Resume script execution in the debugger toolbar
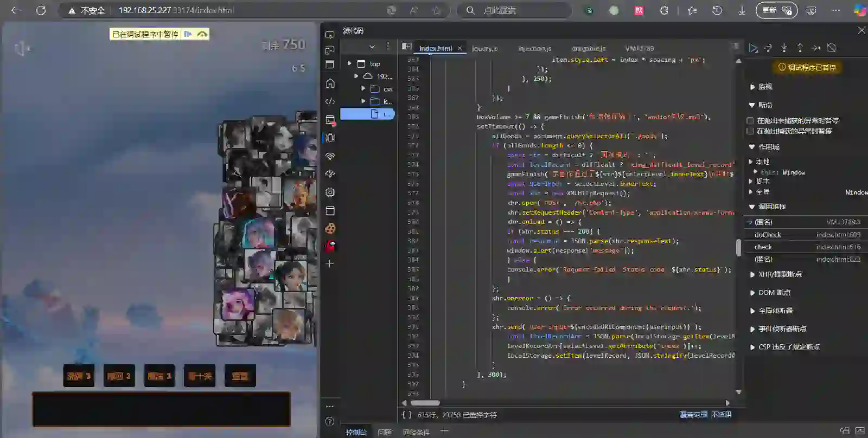Screen dimensions: 868x438 coord(753,48)
